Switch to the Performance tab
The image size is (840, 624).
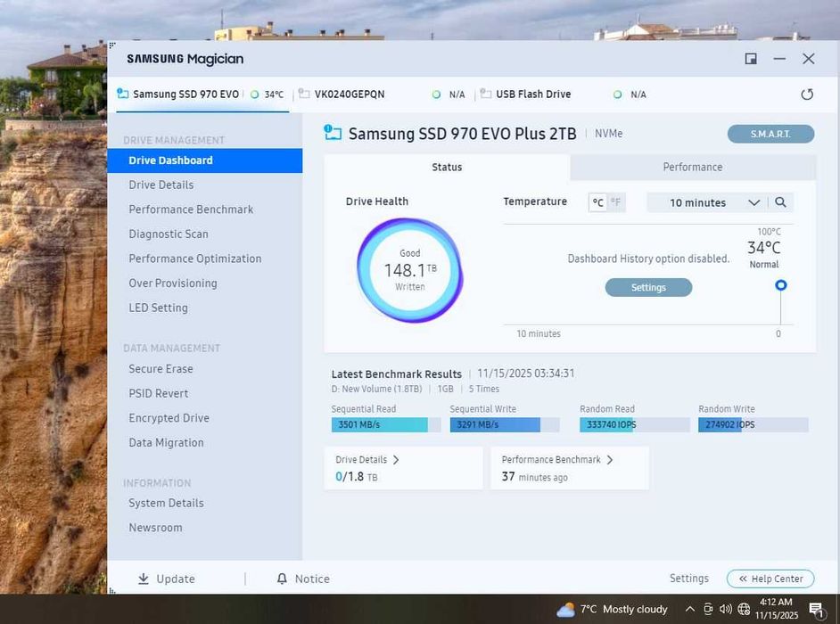pos(693,167)
